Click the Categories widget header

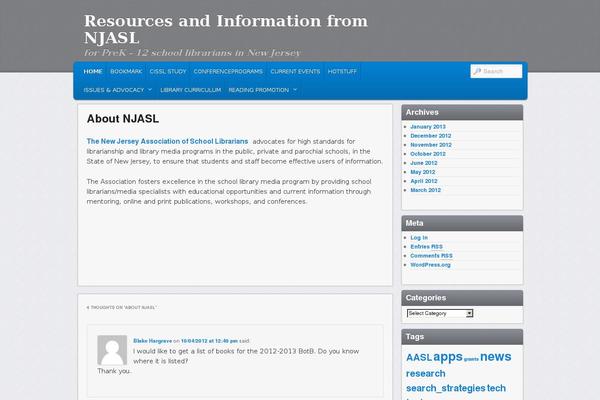pos(462,298)
